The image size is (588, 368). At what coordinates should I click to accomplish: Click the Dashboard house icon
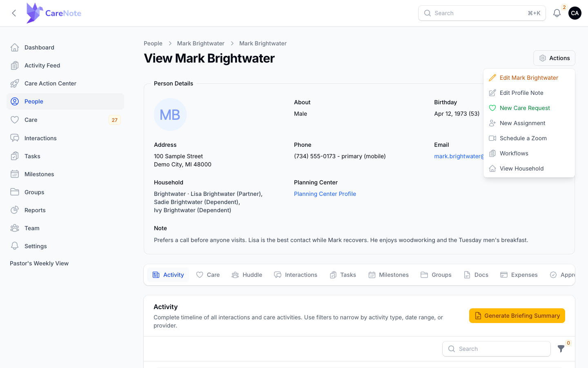[x=15, y=47]
